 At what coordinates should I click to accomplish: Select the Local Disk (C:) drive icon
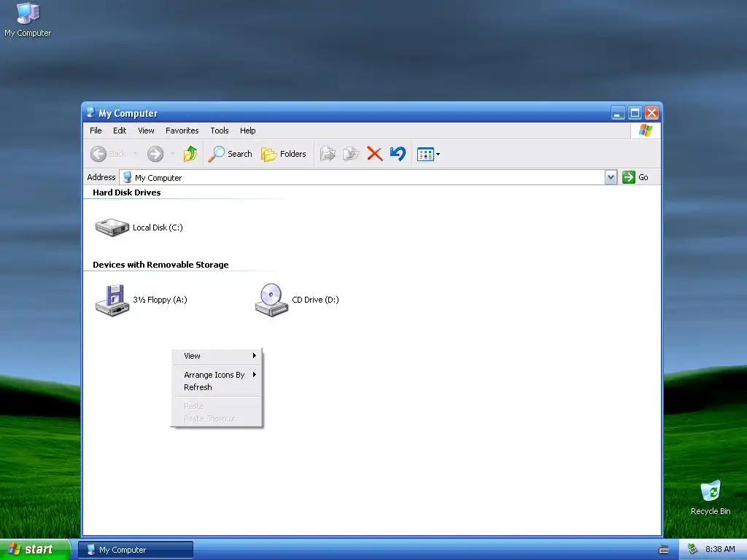(x=112, y=227)
